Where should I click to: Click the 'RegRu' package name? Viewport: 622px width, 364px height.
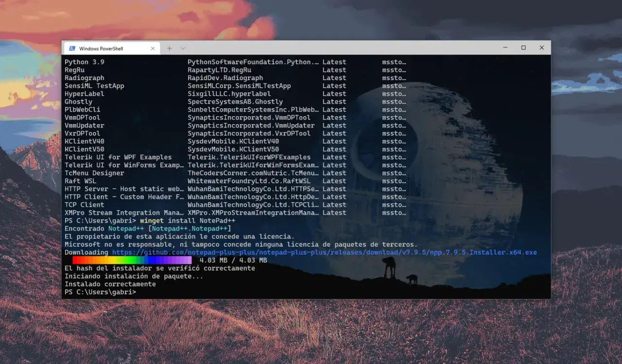pyautogui.click(x=75, y=70)
